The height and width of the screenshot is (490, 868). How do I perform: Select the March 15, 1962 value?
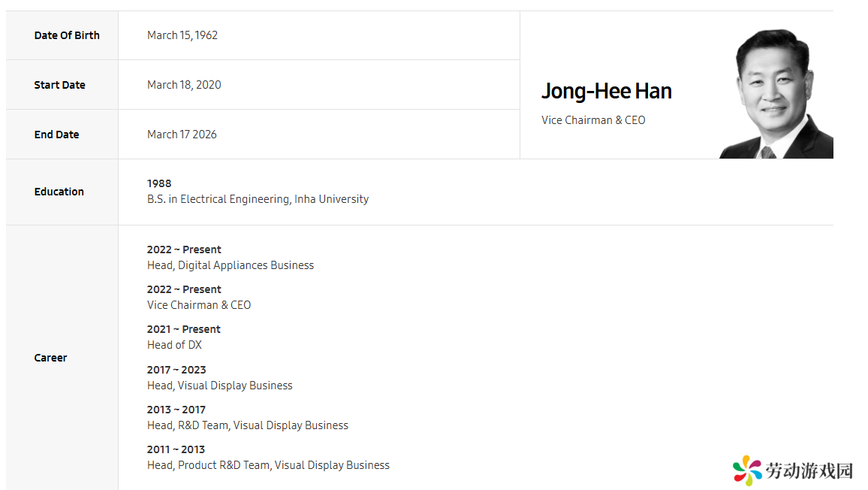[182, 35]
